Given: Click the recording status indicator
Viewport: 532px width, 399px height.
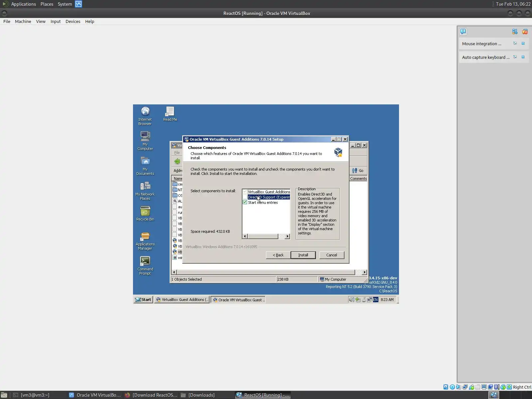Looking at the screenshot, I should click(490, 387).
